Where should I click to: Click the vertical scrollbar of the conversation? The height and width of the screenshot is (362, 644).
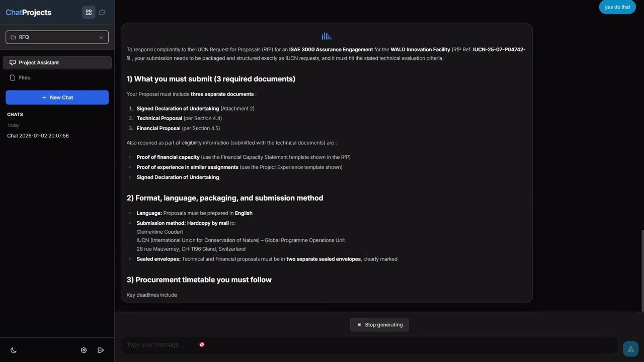[641, 271]
